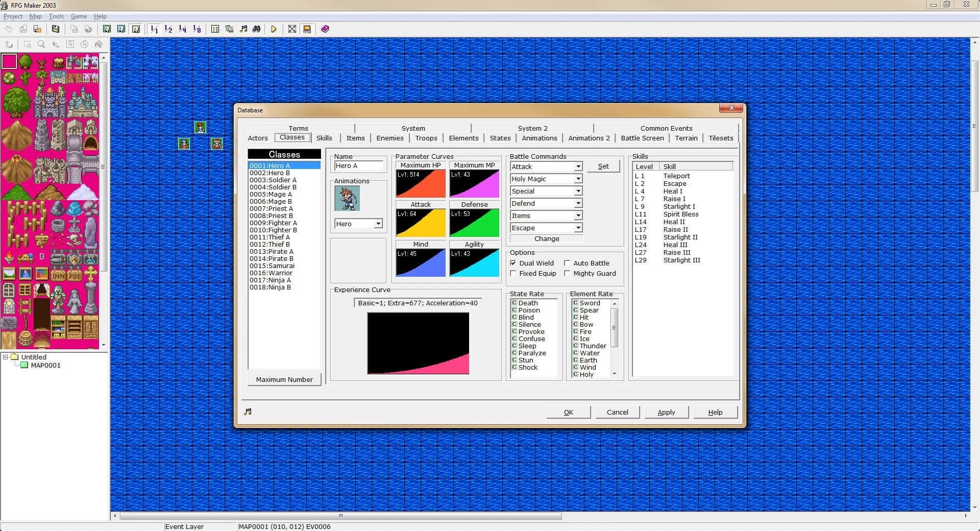Click the Maximum Number button
The width and height of the screenshot is (980, 531).
pyautogui.click(x=284, y=379)
